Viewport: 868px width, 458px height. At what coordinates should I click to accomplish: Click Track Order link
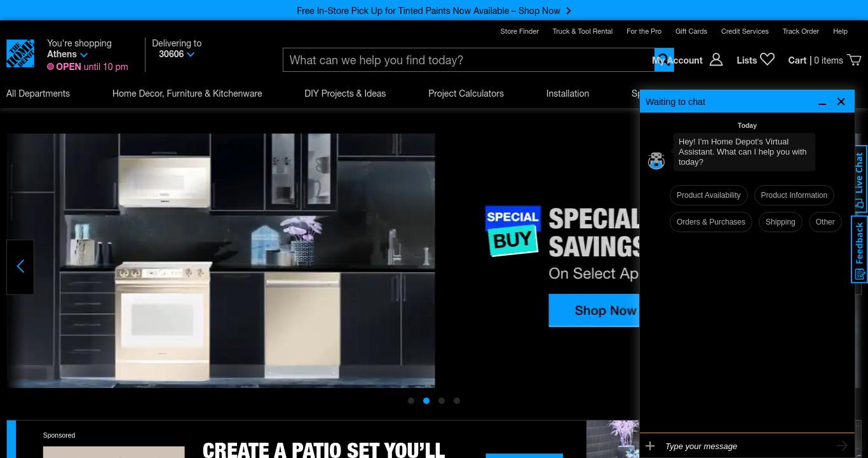pos(801,31)
